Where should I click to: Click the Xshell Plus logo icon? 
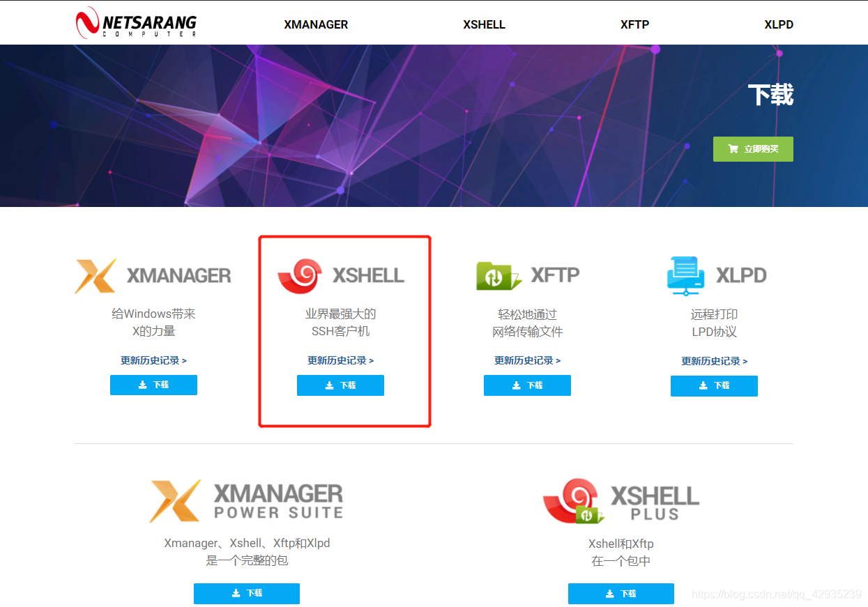(573, 502)
